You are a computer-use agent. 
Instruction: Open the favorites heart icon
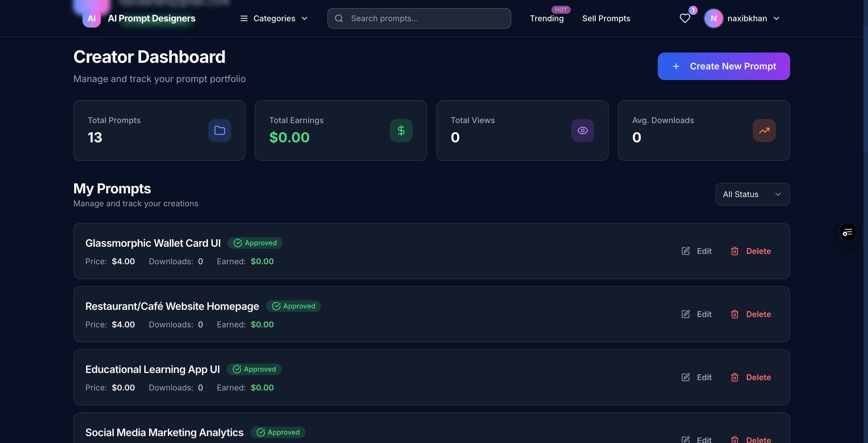pos(685,18)
